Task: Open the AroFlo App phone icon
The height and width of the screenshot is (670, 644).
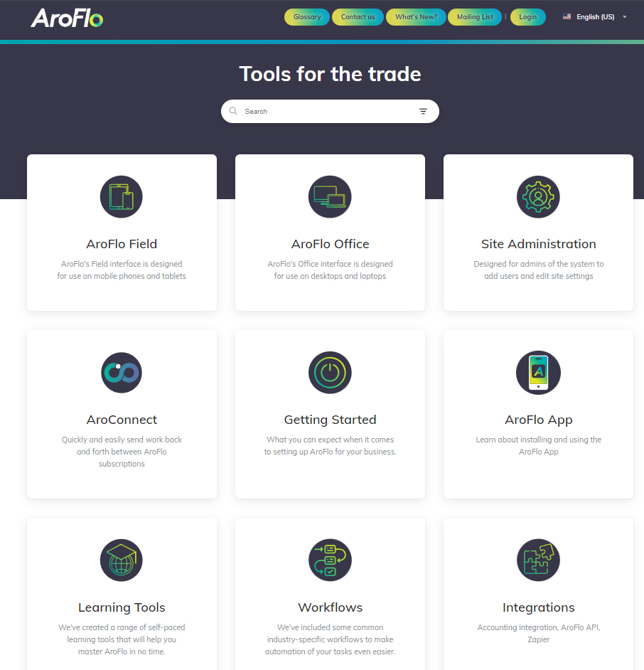Action: point(538,372)
